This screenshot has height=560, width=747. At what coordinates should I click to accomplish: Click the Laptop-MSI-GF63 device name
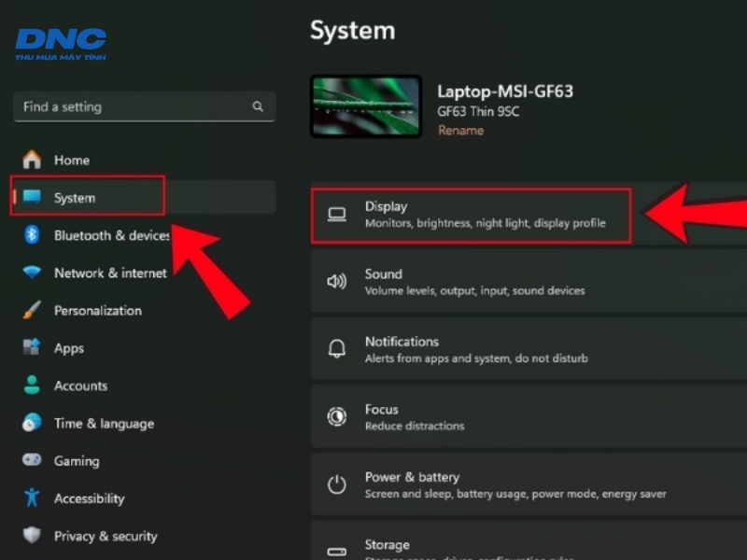(505, 91)
